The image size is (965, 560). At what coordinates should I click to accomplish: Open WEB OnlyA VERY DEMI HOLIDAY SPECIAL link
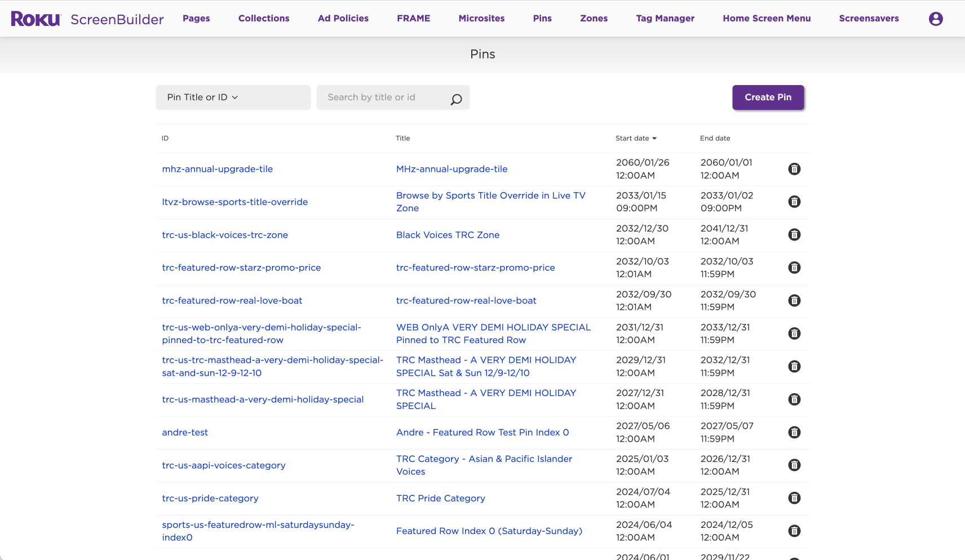click(x=493, y=334)
